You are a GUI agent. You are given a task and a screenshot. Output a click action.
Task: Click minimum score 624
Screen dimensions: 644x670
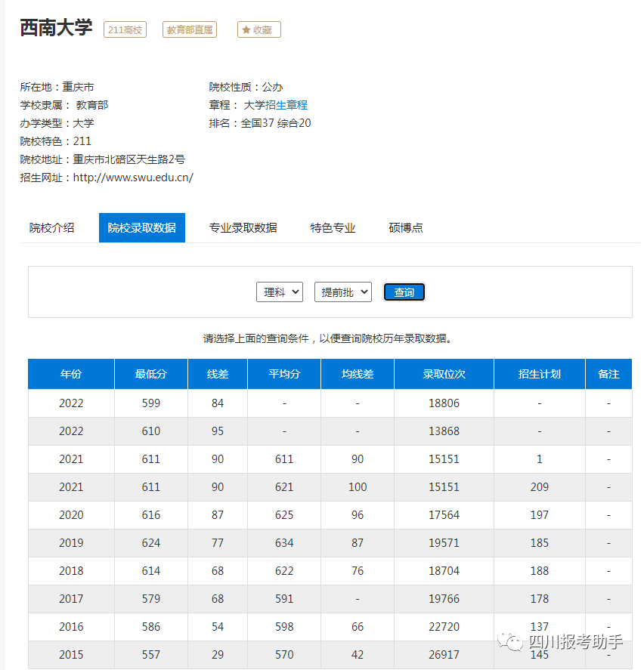coord(151,542)
